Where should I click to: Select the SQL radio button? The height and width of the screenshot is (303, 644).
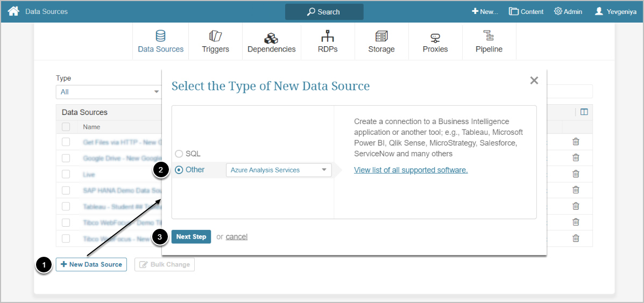179,154
